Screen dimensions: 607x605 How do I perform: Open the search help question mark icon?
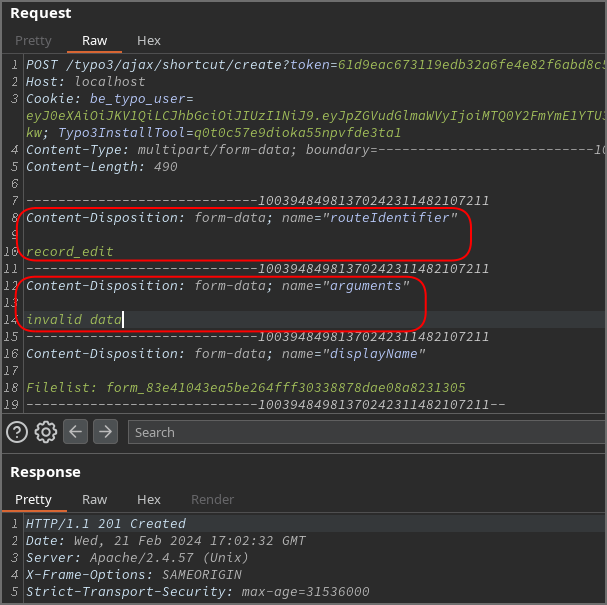tap(16, 432)
